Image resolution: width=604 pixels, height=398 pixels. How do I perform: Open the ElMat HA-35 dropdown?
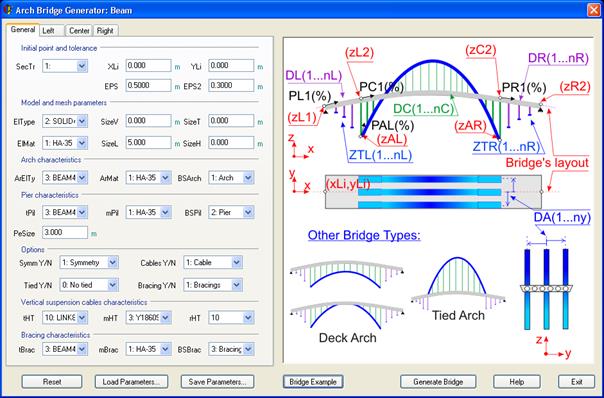pyautogui.click(x=65, y=143)
